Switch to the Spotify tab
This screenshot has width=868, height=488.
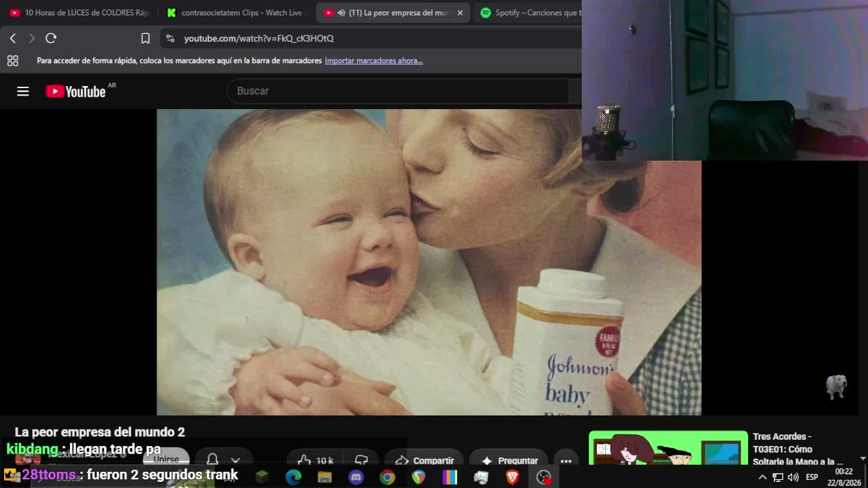529,13
